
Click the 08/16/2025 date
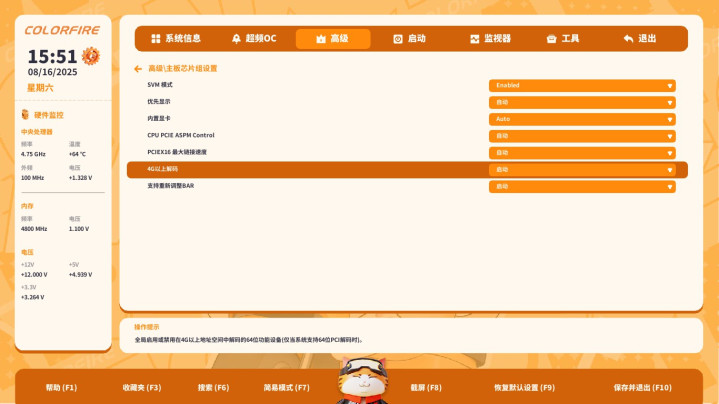tap(52, 72)
